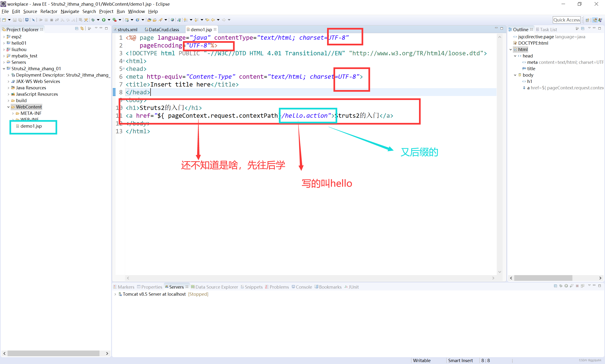Click the green Run button icon
This screenshot has width=605, height=364.
pyautogui.click(x=104, y=20)
